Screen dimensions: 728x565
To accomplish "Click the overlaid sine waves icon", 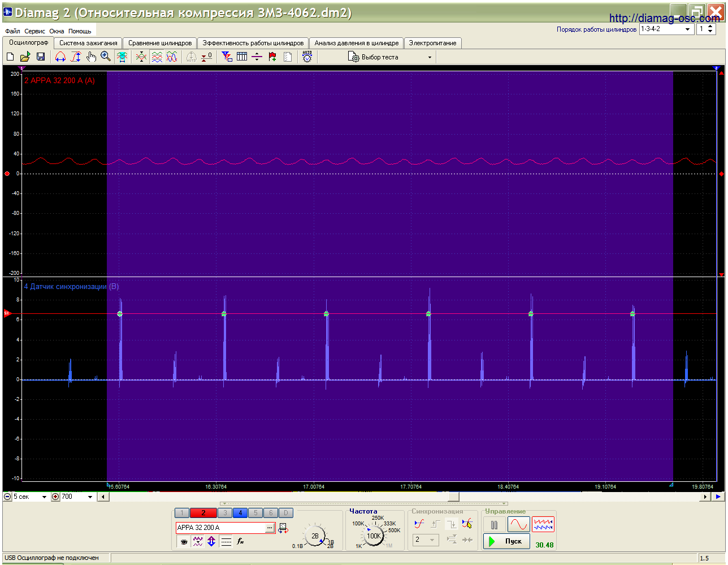I will coord(172,57).
